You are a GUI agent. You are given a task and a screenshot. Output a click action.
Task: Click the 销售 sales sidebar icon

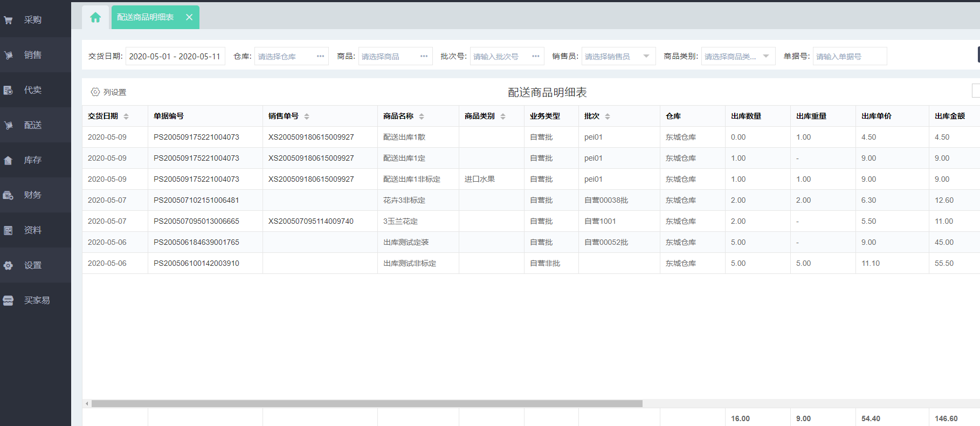[8, 55]
